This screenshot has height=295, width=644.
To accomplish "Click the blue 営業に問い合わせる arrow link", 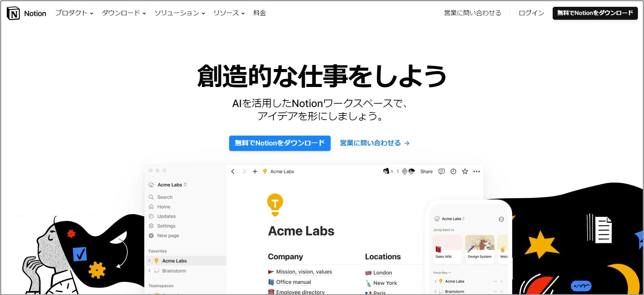I will click(x=374, y=143).
